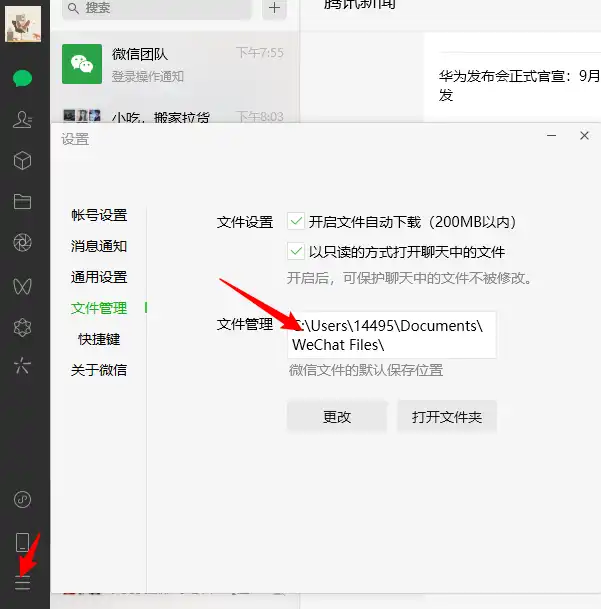The width and height of the screenshot is (601, 609).
Task: Open the 微信团队 conversation
Action: point(175,64)
